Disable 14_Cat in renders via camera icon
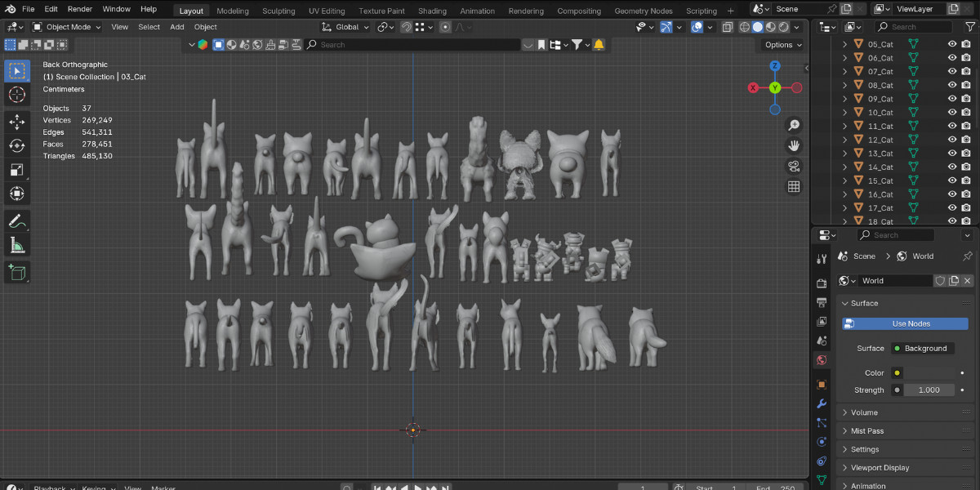Screen dimensions: 980x490 click(x=967, y=167)
